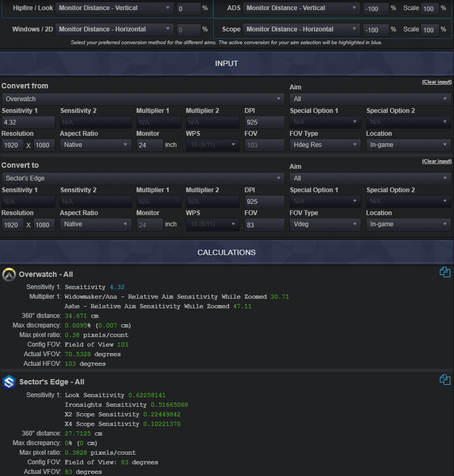
Task: Open Convert from Aspect Ratio dropdown
Action: tap(96, 145)
